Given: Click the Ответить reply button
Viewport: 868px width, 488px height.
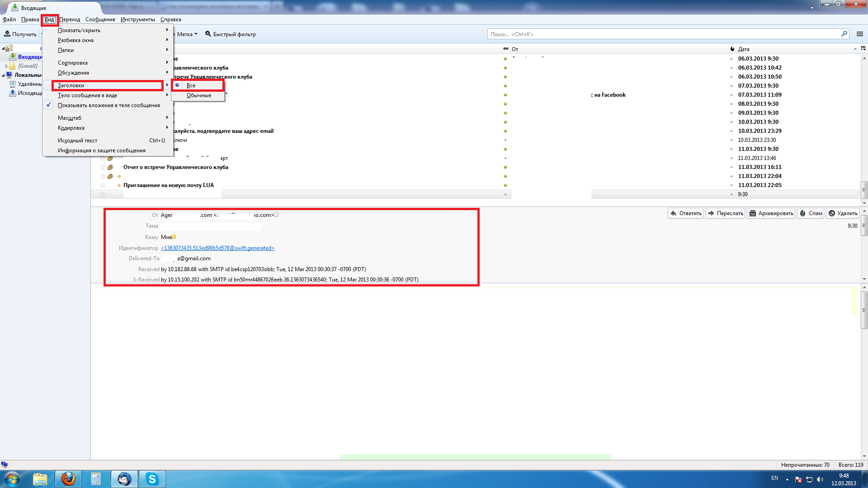Looking at the screenshot, I should 685,213.
